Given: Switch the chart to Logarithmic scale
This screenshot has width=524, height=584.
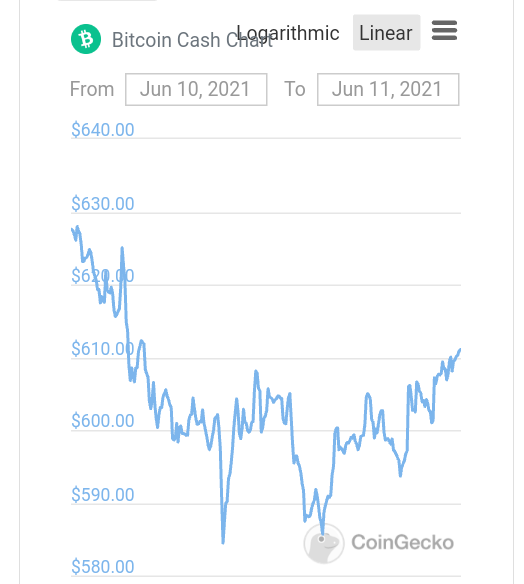Looking at the screenshot, I should click(288, 33).
